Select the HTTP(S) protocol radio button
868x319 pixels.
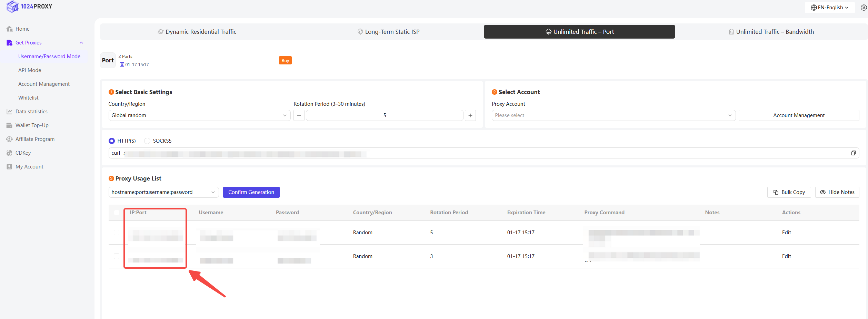coord(112,141)
